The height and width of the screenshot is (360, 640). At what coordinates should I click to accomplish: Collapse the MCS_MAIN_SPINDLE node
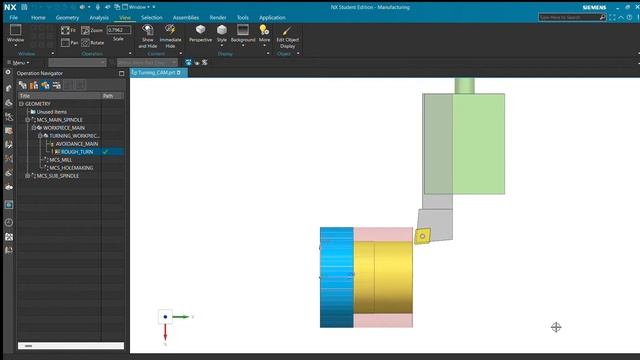click(x=28, y=120)
